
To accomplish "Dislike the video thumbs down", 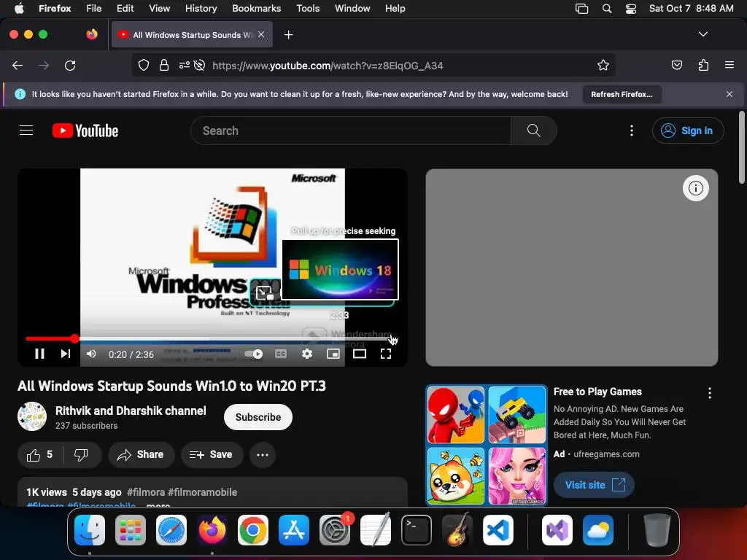I will click(x=82, y=455).
